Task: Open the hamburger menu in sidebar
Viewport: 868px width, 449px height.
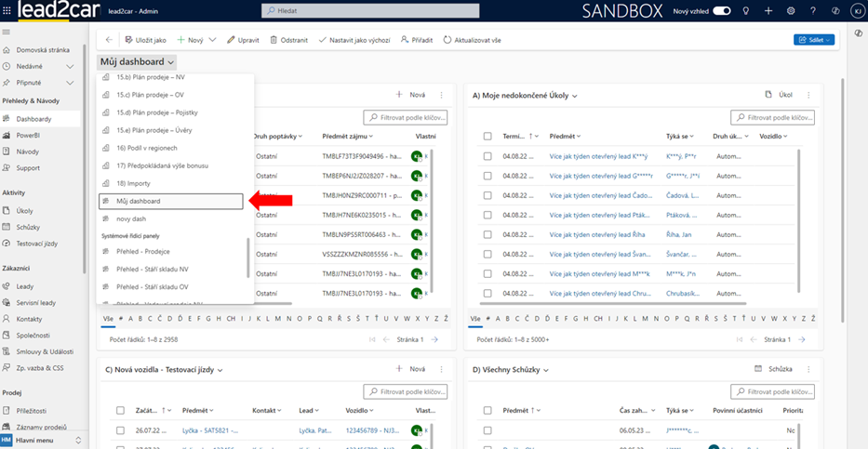Action: coord(7,32)
